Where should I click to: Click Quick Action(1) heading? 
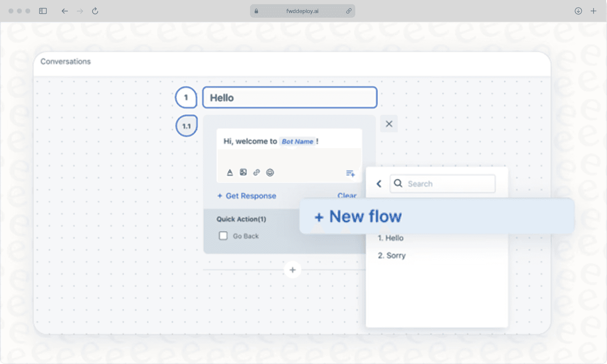[x=241, y=219]
